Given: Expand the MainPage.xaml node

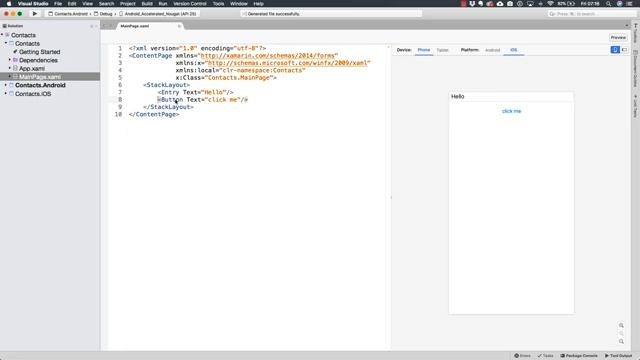Looking at the screenshot, I should (10, 77).
